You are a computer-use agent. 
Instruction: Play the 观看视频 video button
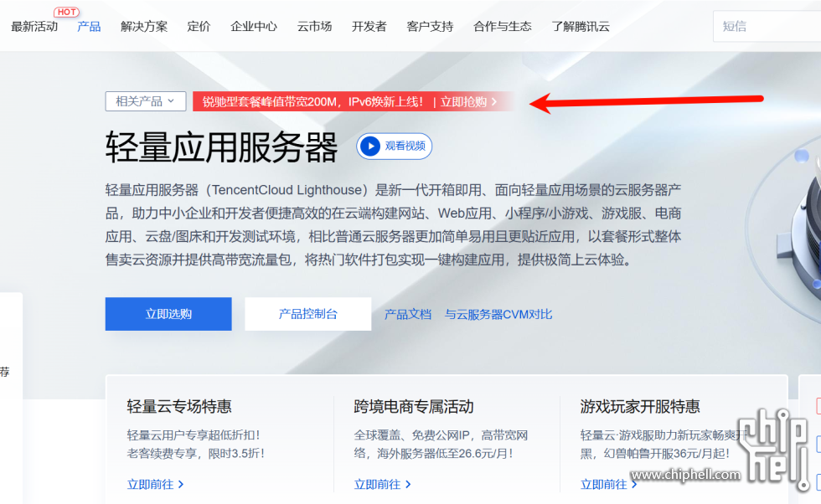[x=395, y=146]
